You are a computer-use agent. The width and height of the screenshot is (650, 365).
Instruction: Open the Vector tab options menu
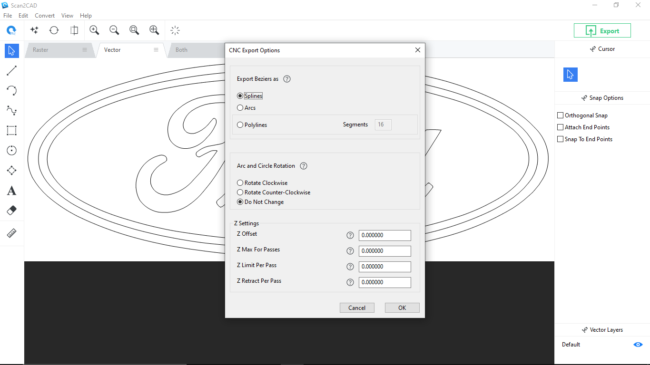[x=156, y=50]
